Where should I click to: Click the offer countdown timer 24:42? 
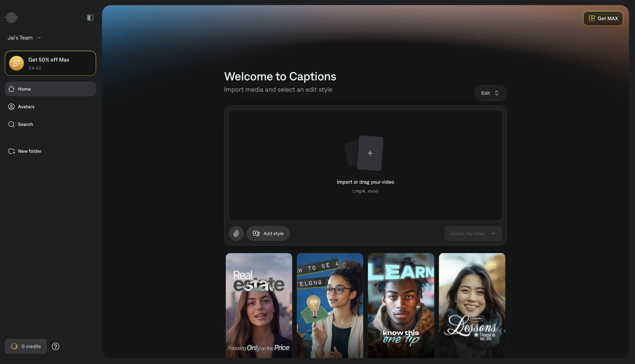pos(35,68)
